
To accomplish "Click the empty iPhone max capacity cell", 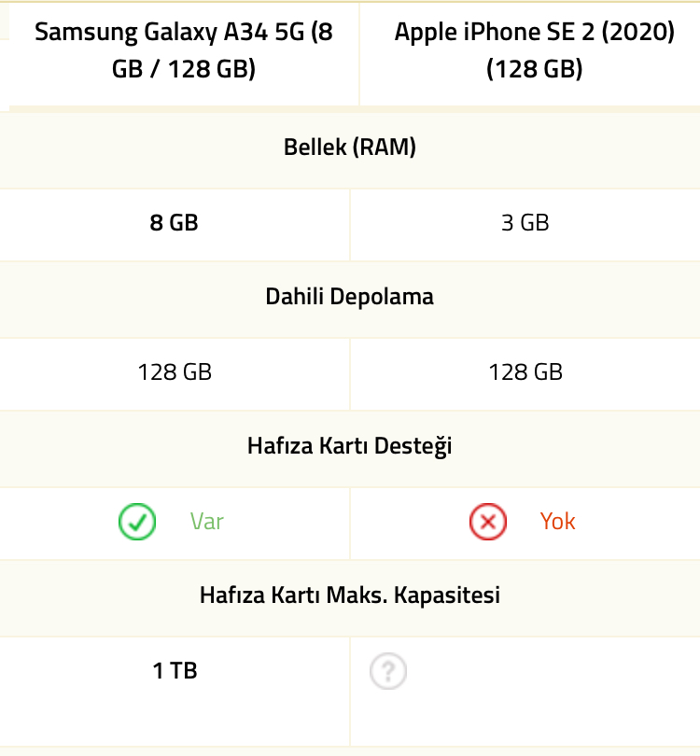I will (x=525, y=692).
